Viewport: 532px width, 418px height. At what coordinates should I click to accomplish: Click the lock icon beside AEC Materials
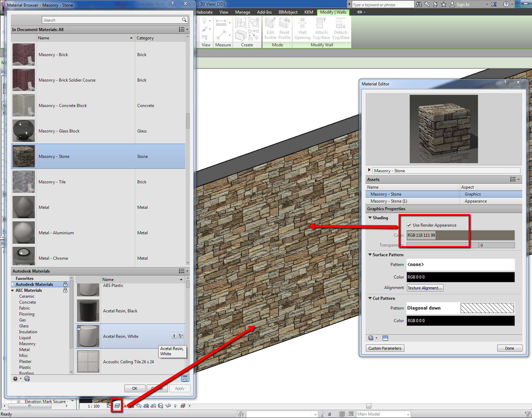(65, 290)
